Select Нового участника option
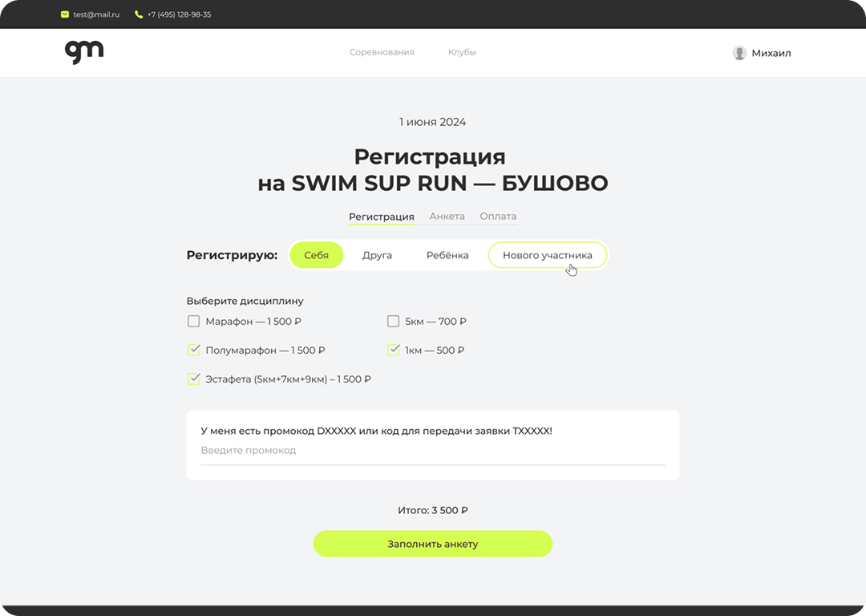The width and height of the screenshot is (866, 616). click(547, 255)
